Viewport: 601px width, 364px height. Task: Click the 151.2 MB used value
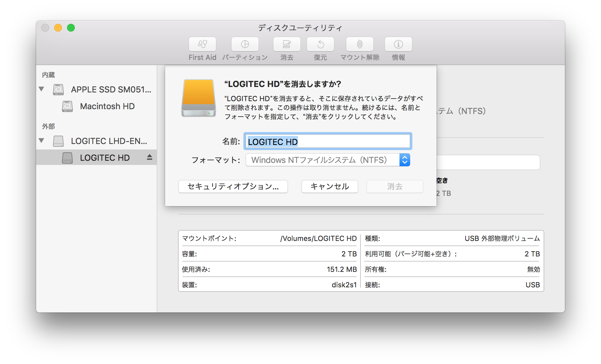coord(342,269)
